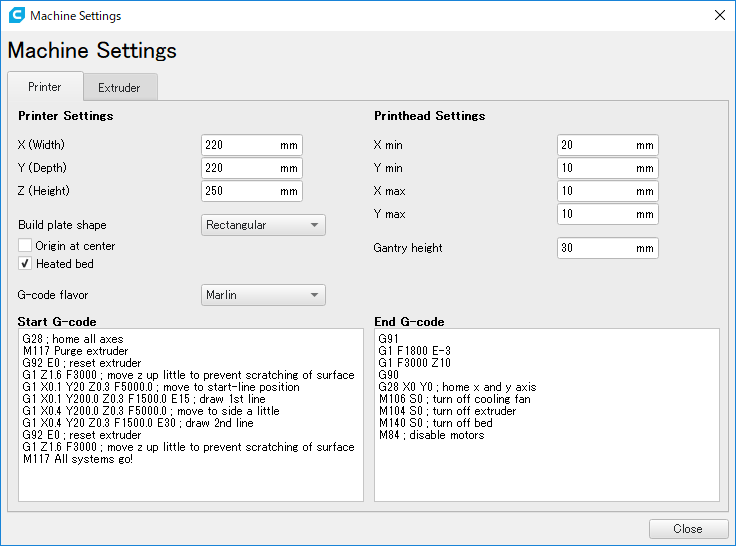This screenshot has width=737, height=546.
Task: Click the X min input field
Action: [x=608, y=145]
